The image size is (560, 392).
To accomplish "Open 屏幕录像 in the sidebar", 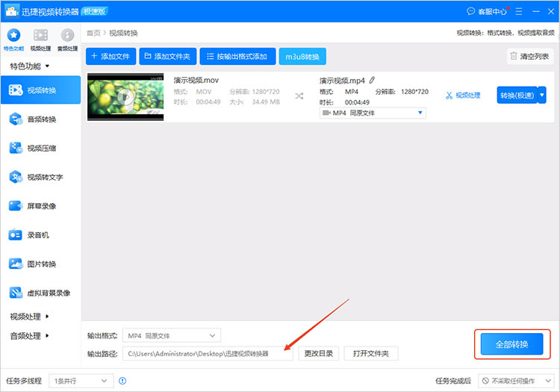I will coord(41,205).
